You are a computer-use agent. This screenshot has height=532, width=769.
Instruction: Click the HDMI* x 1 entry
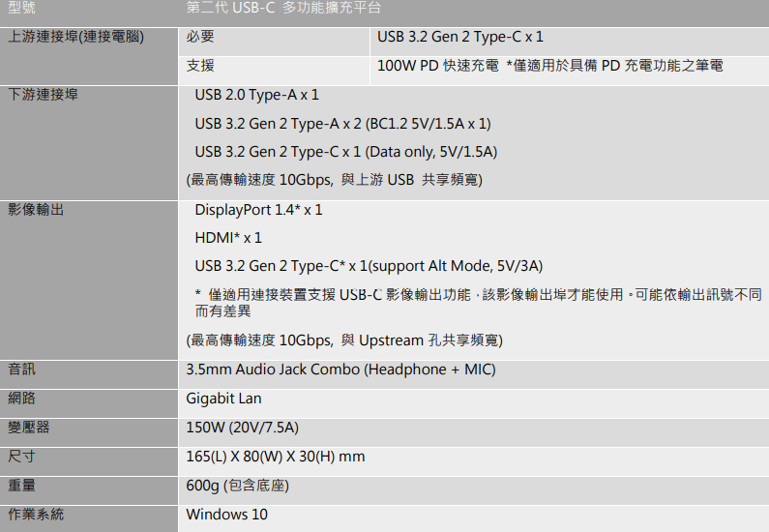point(228,238)
